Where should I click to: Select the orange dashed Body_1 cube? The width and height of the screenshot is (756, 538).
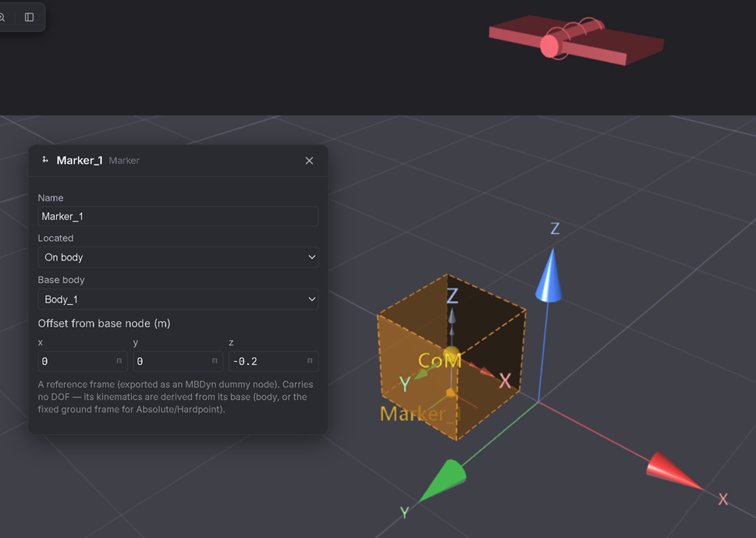(x=451, y=356)
